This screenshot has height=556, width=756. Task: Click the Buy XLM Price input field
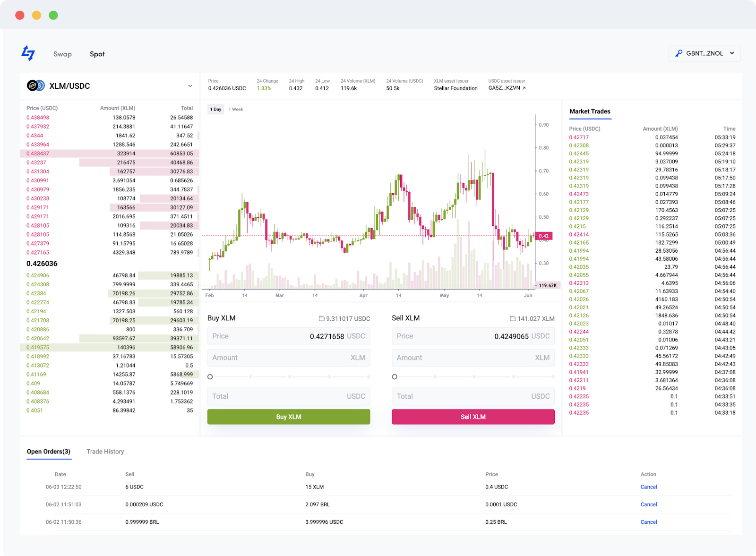(289, 336)
